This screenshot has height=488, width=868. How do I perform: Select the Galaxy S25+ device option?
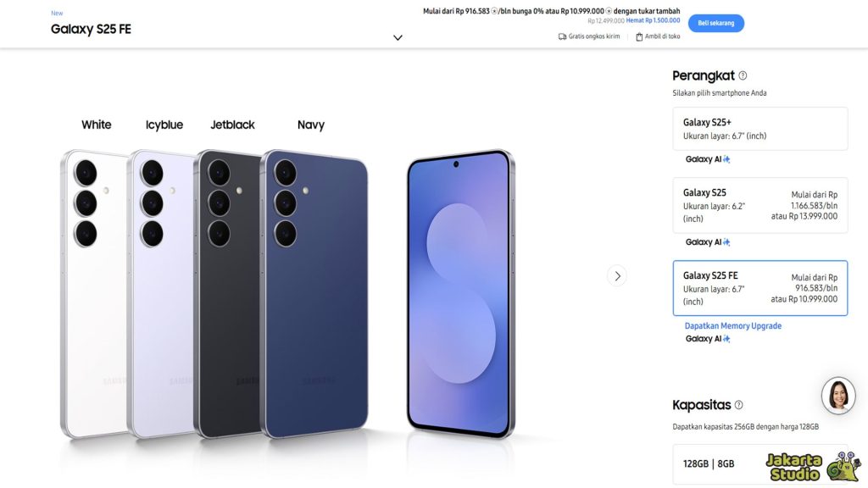[x=759, y=129]
